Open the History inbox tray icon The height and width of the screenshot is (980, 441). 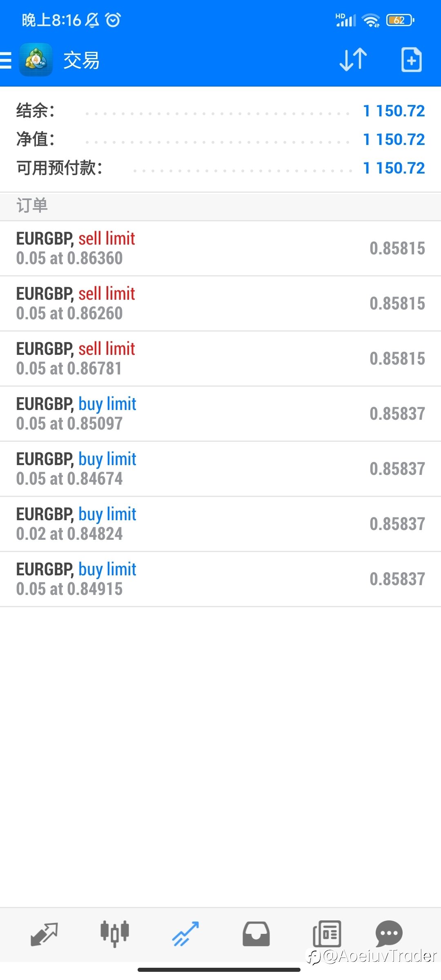[256, 934]
